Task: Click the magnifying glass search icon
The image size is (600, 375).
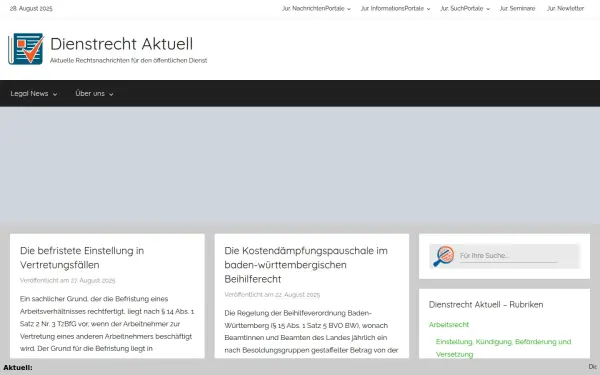Action: pos(443,256)
